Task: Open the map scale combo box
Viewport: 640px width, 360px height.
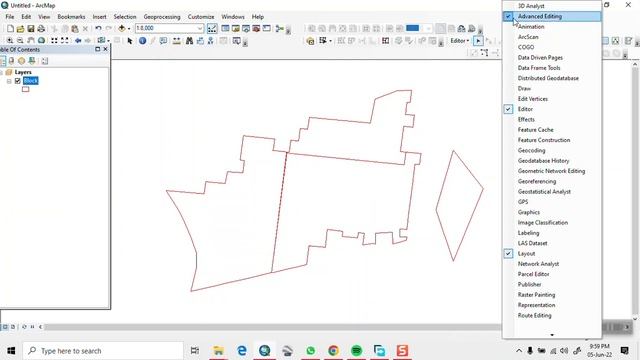Action: pyautogui.click(x=169, y=28)
